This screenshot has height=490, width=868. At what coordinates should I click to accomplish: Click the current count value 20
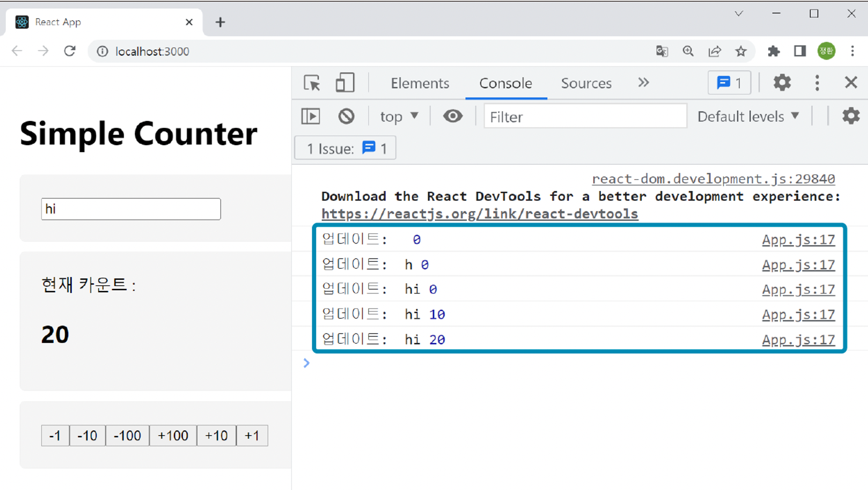click(55, 334)
